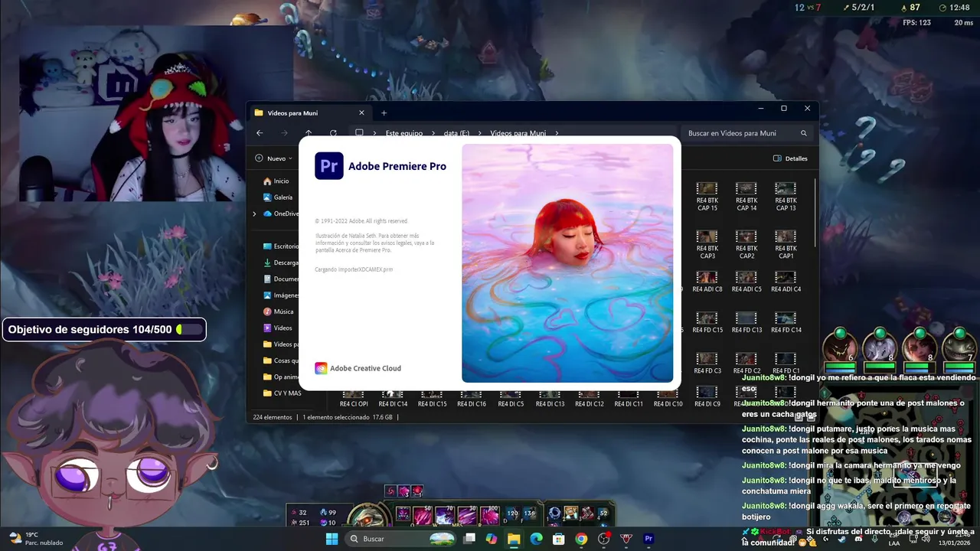Image resolution: width=980 pixels, height=551 pixels.
Task: Expand the OneDrive tree node
Action: (x=254, y=214)
